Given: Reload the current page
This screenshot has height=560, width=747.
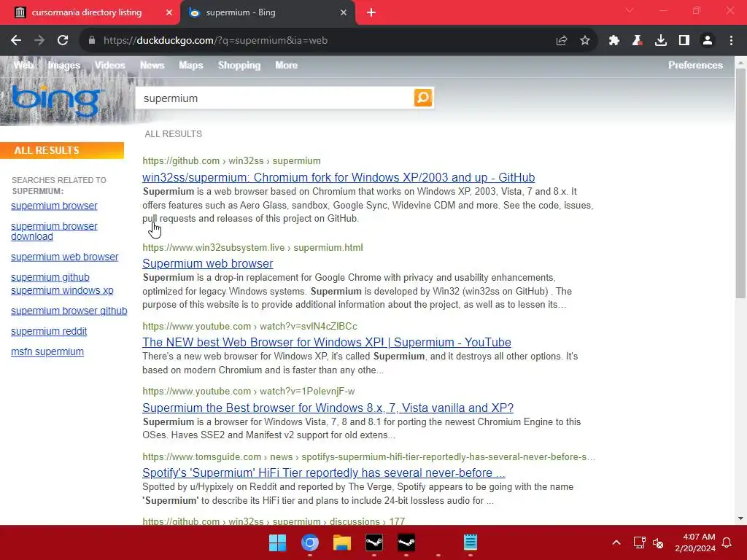Looking at the screenshot, I should pyautogui.click(x=63, y=41).
